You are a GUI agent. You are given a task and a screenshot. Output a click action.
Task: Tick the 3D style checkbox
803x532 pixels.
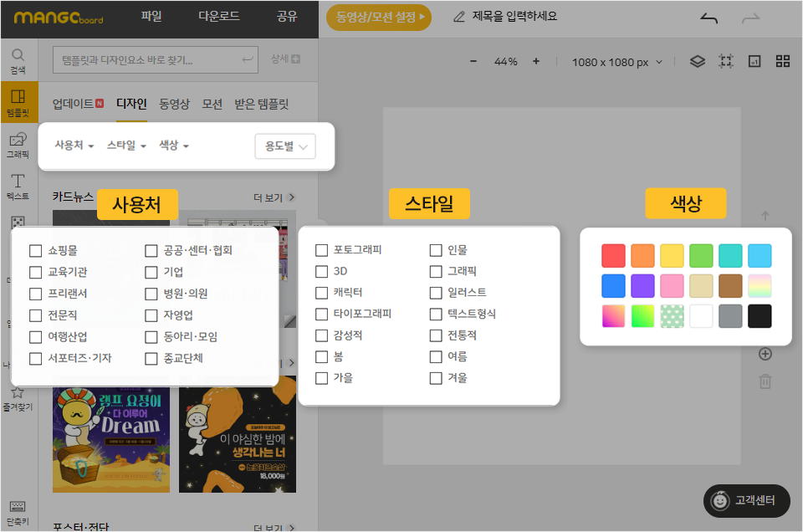pyautogui.click(x=321, y=271)
